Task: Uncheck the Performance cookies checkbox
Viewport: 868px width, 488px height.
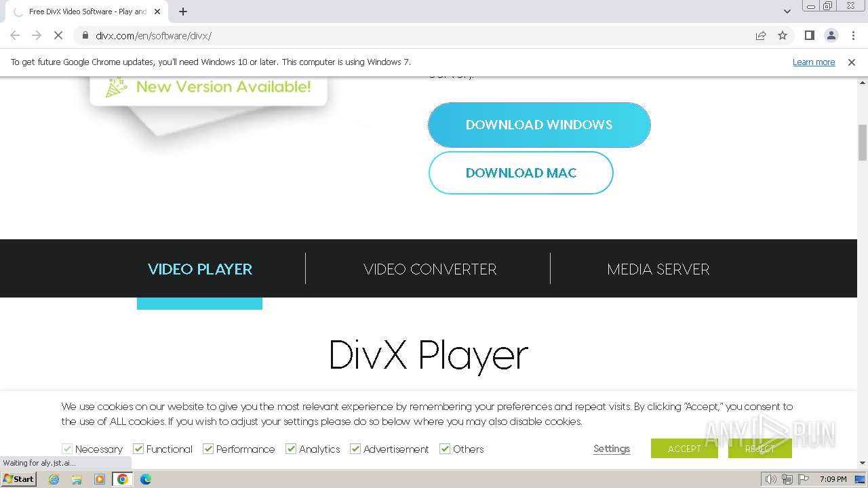Action: pyautogui.click(x=208, y=449)
